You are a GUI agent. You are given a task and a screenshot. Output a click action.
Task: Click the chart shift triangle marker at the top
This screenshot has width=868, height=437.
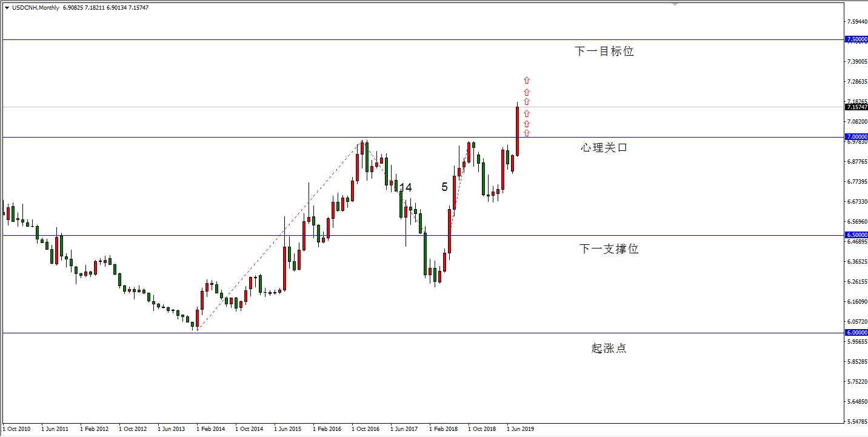tap(675, 4)
